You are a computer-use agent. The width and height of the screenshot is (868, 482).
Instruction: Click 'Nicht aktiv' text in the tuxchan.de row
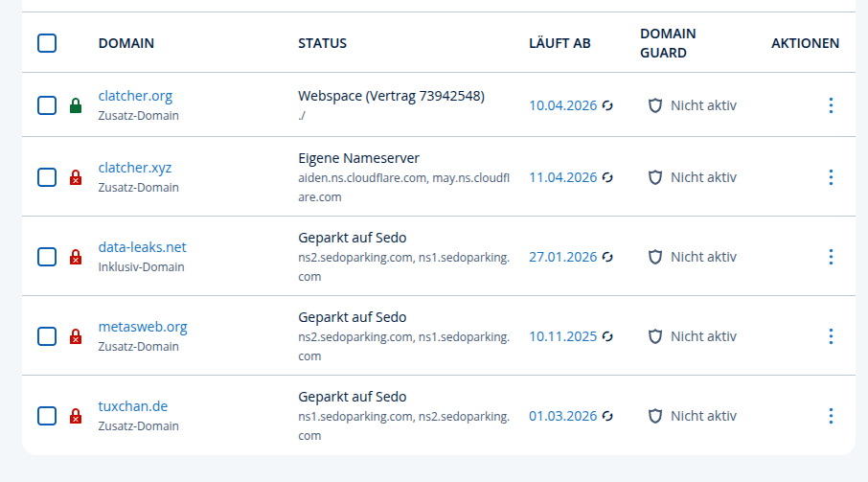pyautogui.click(x=703, y=416)
